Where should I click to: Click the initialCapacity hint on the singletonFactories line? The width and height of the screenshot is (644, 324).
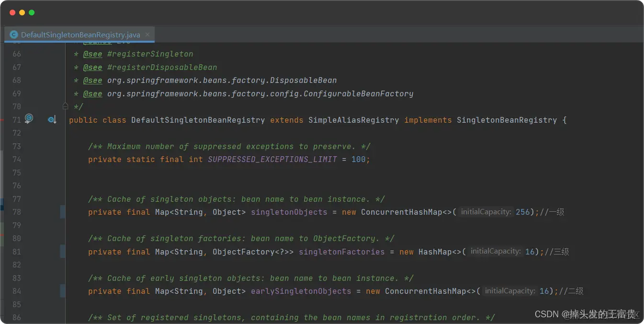pyautogui.click(x=496, y=252)
